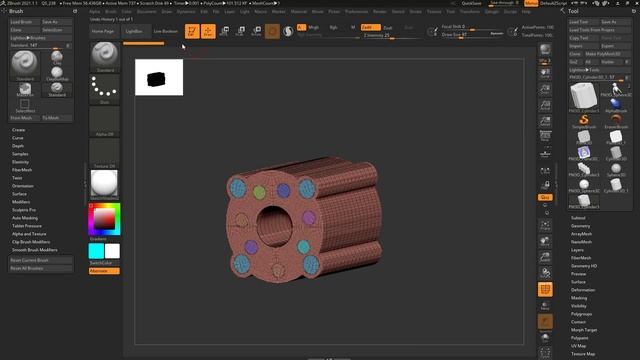Click the Load Brush button
The width and height of the screenshot is (640, 360).
pos(24,22)
